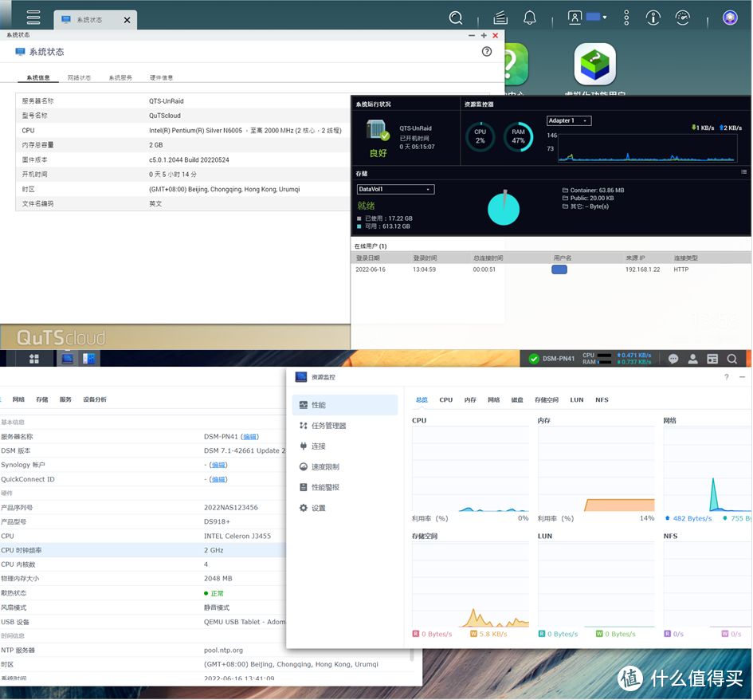The width and height of the screenshot is (753, 700).
Task: Click the QTS search magnifier icon
Action: 455,18
